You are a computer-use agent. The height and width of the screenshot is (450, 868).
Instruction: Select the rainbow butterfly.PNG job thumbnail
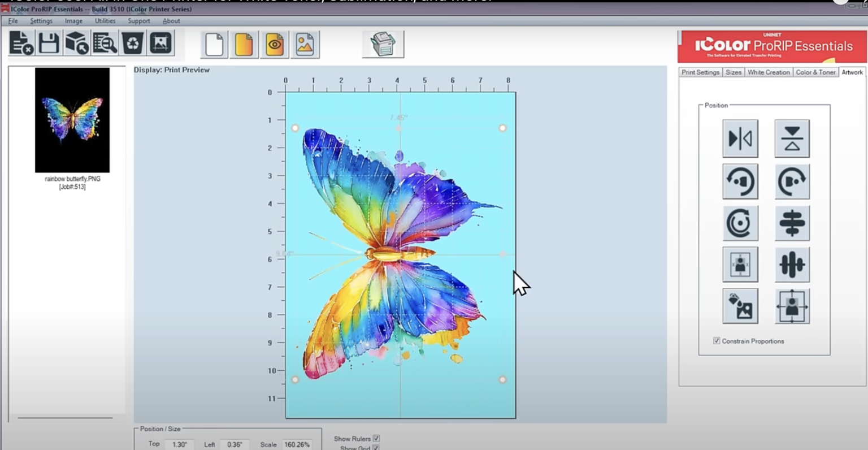point(72,120)
